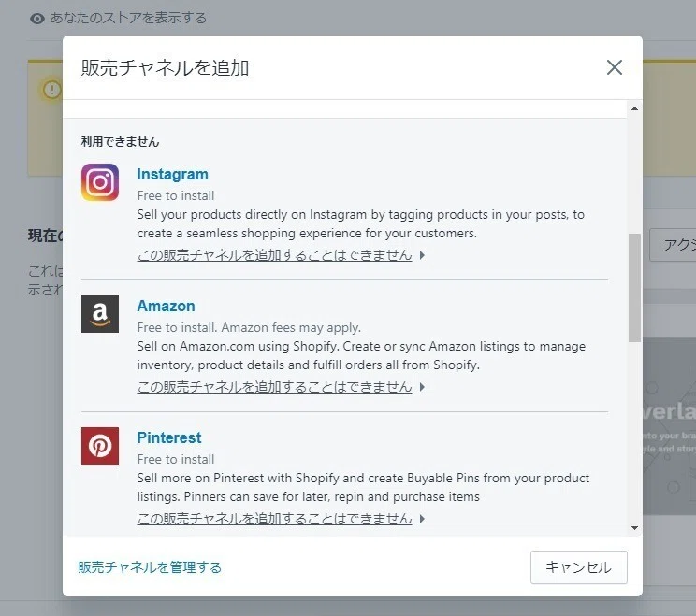
Task: Click the Pinterest logo icon
Action: pos(100,446)
